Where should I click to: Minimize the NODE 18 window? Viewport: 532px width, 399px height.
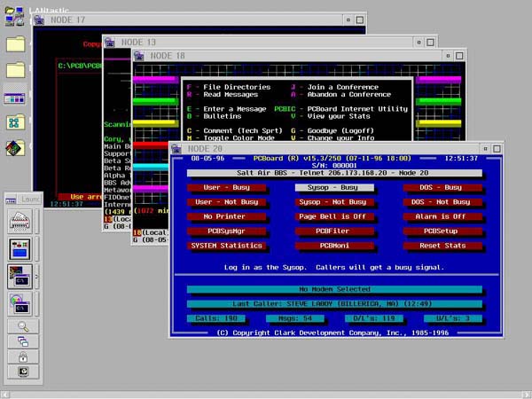448,56
